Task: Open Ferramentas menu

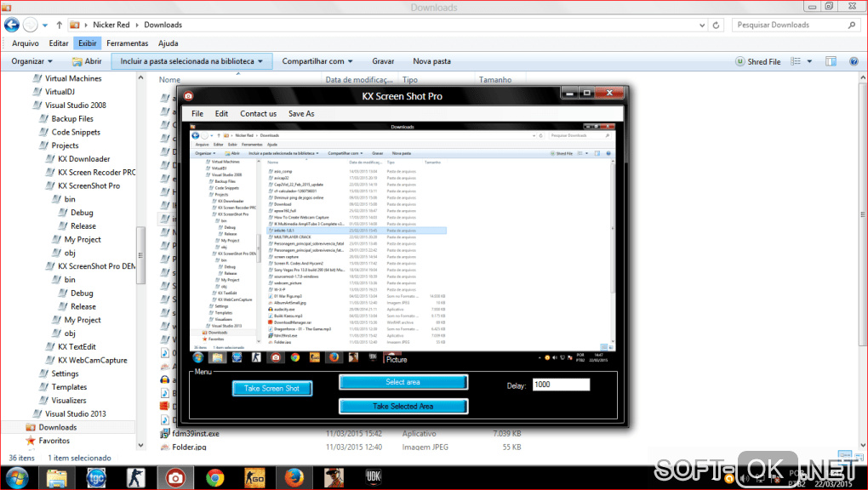Action: [128, 43]
